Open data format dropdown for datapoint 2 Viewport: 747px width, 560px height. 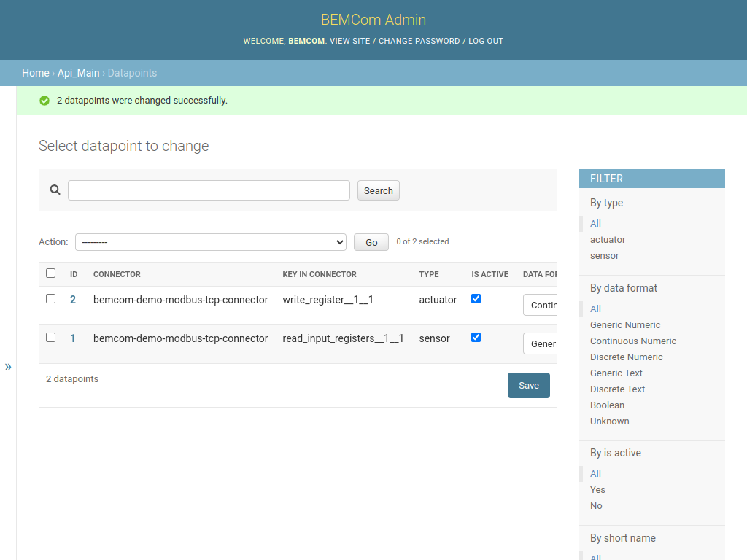541,306
